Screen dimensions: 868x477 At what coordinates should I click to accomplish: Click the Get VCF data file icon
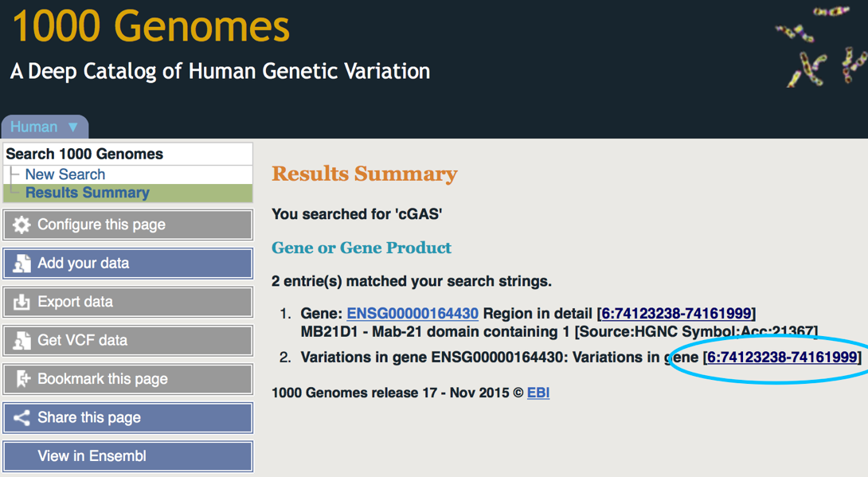(22, 341)
